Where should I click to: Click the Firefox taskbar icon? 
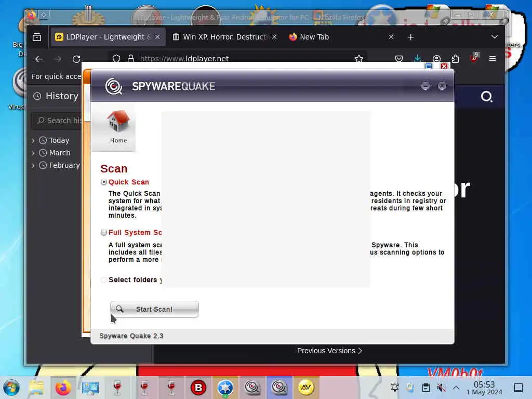pyautogui.click(x=63, y=388)
